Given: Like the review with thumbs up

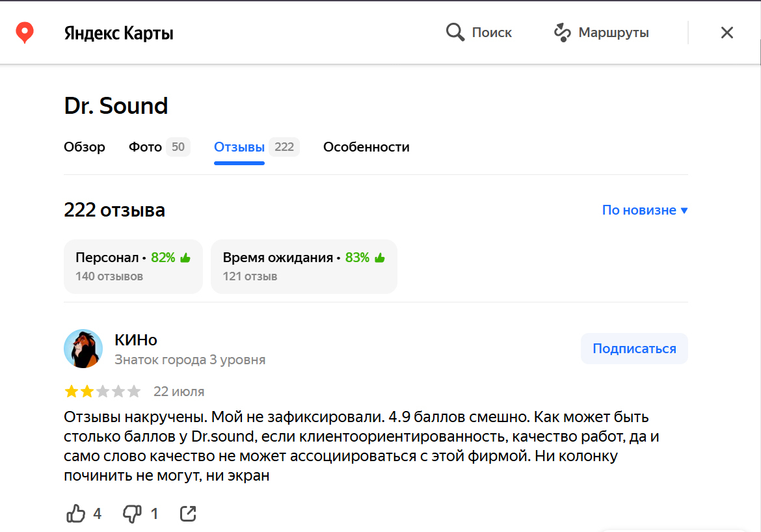Looking at the screenshot, I should [x=76, y=514].
